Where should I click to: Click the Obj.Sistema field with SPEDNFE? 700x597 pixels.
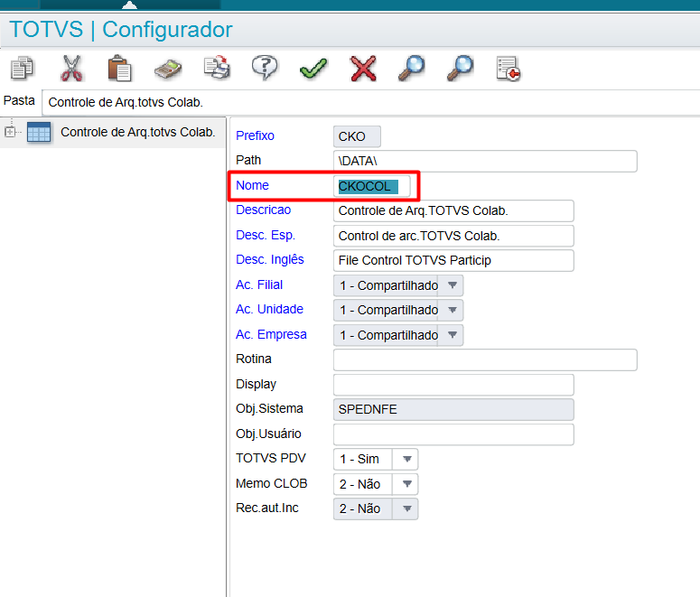coord(453,409)
